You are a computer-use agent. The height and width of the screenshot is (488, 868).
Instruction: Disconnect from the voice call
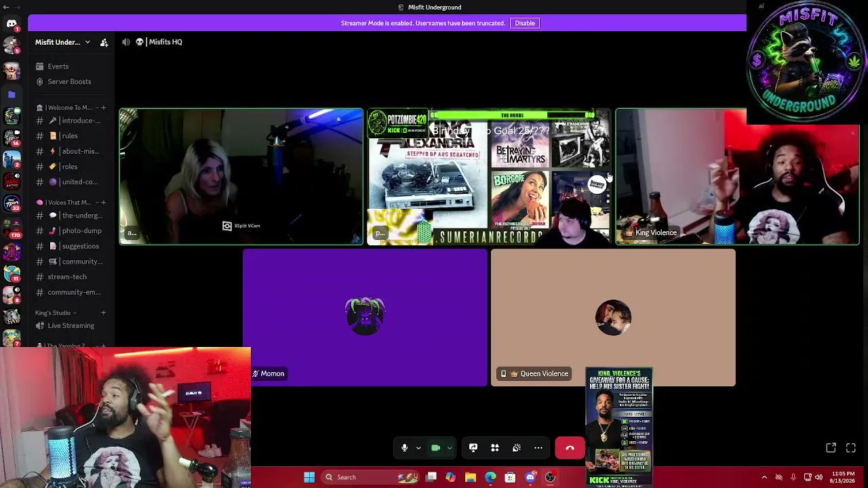point(570,448)
